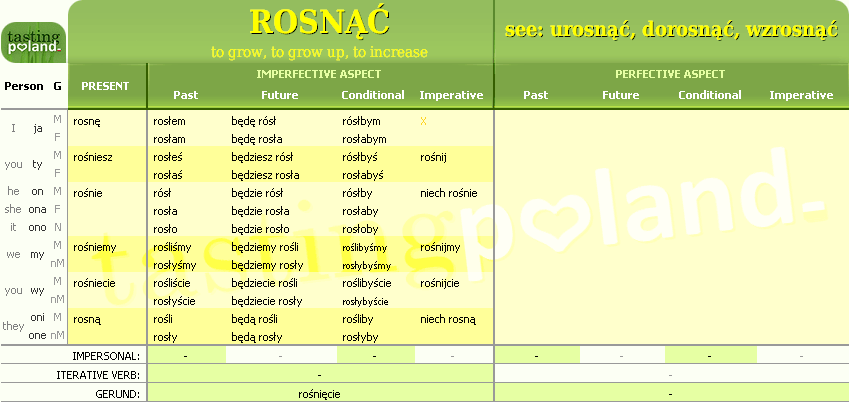This screenshot has height=402, width=849.
Task: Click the conditional form 'rosłoby'
Action: pos(361,229)
